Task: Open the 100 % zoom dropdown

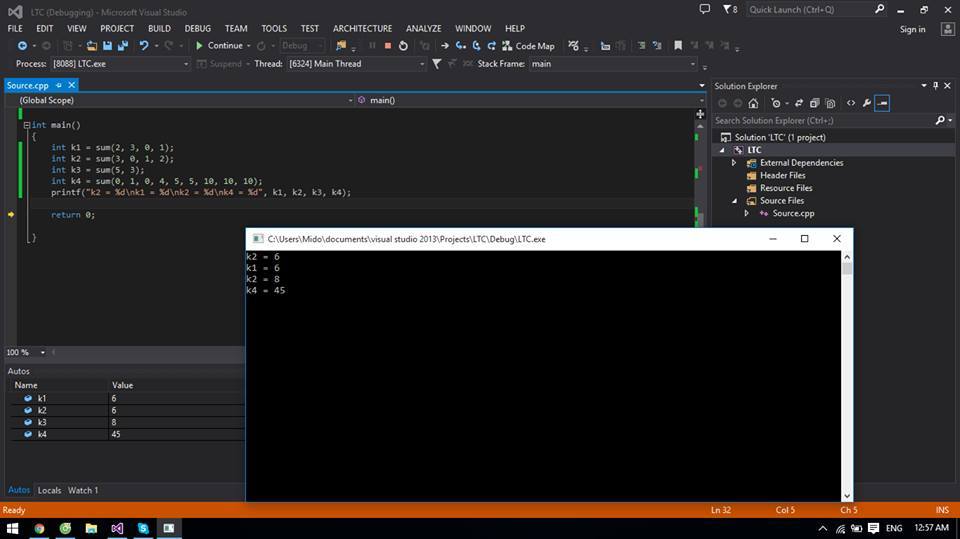Action: [43, 352]
